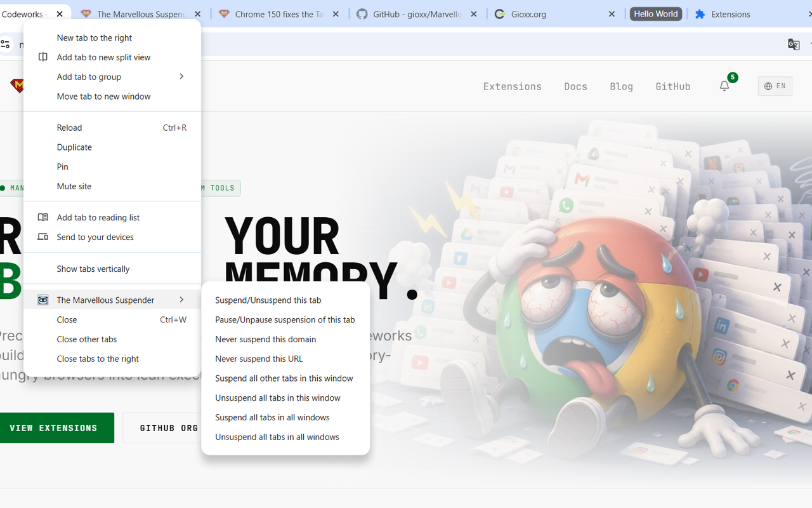Click the GitHub favicon on the GitHub tab

362,14
